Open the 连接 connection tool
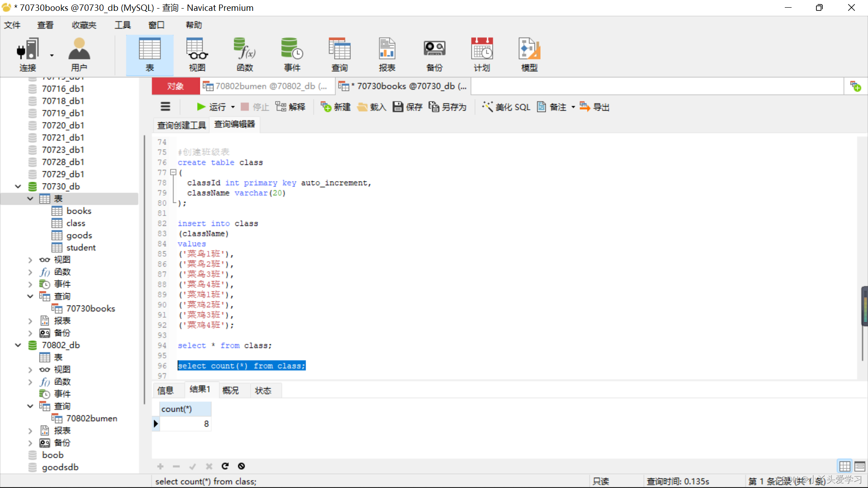 click(28, 55)
